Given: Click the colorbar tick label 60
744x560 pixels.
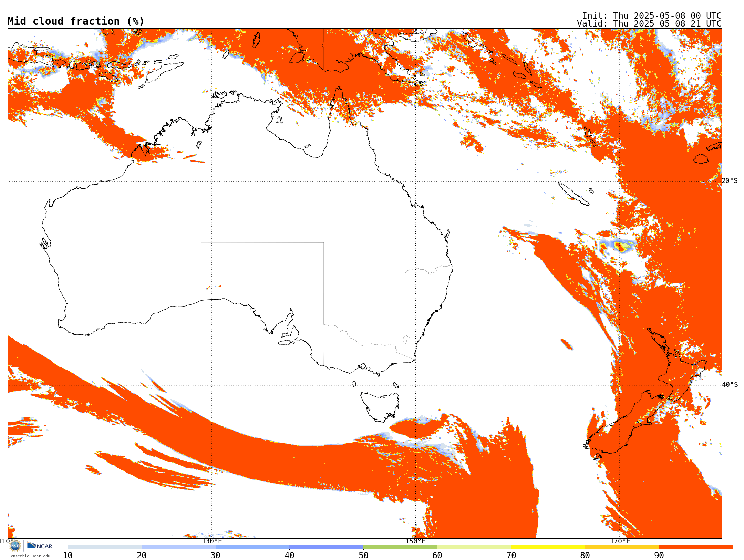Looking at the screenshot, I should tap(437, 556).
